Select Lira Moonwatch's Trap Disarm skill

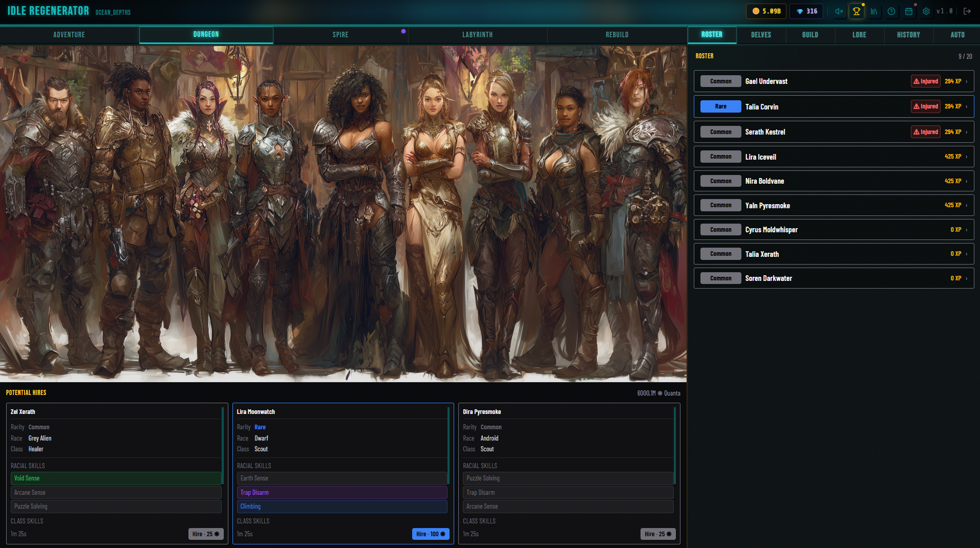pos(342,492)
